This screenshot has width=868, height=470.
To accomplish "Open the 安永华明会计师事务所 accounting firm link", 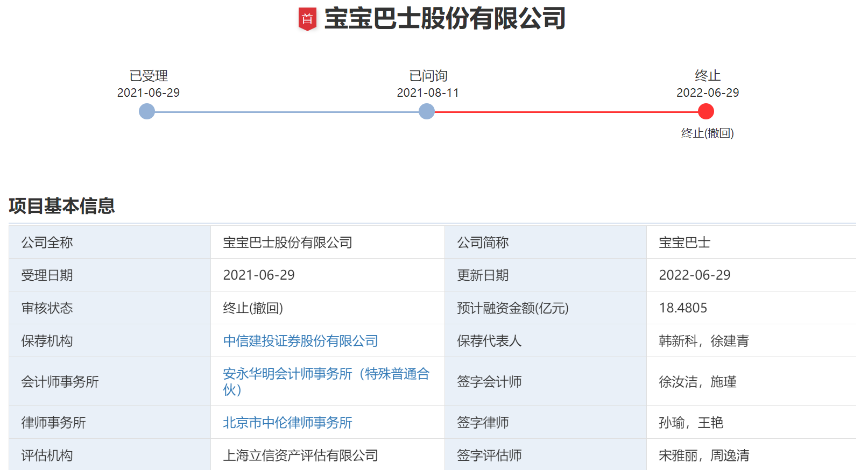I will [x=326, y=374].
